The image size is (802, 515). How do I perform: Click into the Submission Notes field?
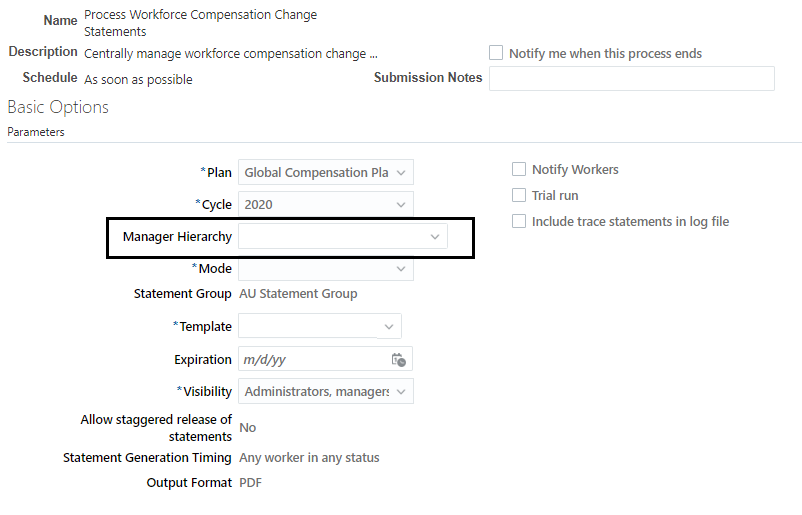pos(631,79)
